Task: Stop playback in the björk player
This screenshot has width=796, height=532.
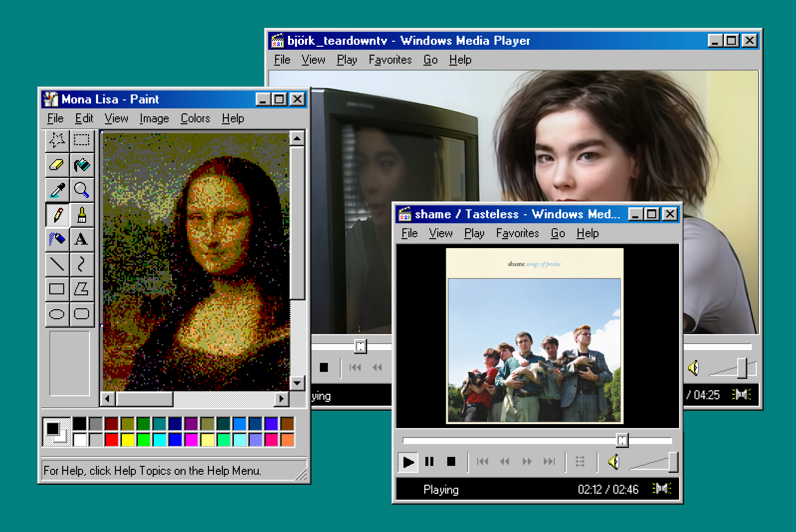Action: (324, 368)
